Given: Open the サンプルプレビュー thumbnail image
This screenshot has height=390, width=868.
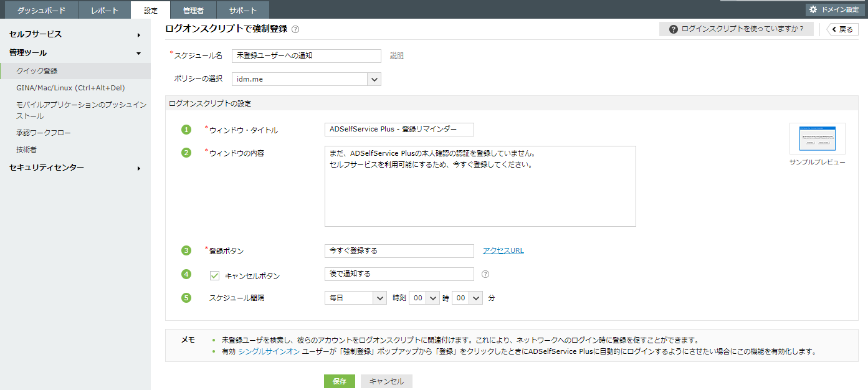Looking at the screenshot, I should 817,138.
